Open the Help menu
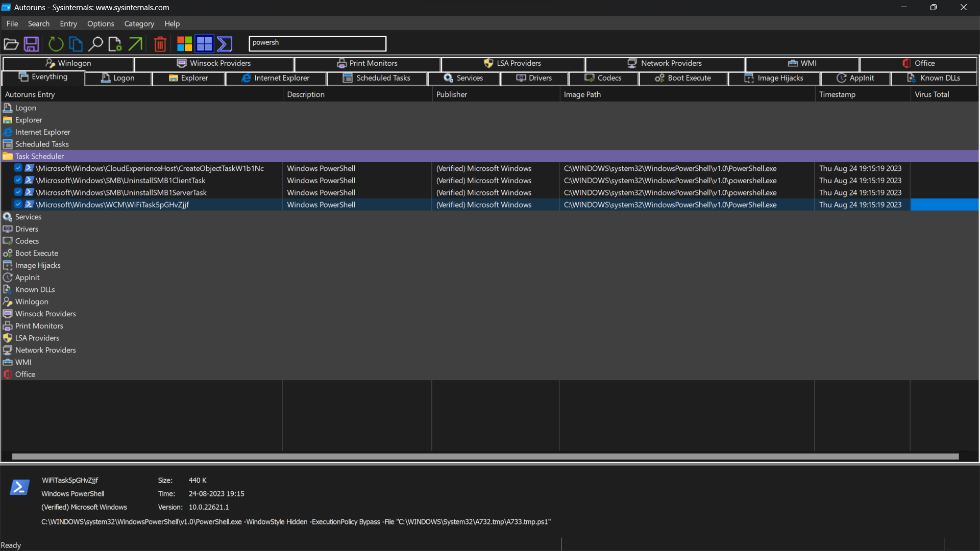The width and height of the screenshot is (980, 551). coord(172,23)
